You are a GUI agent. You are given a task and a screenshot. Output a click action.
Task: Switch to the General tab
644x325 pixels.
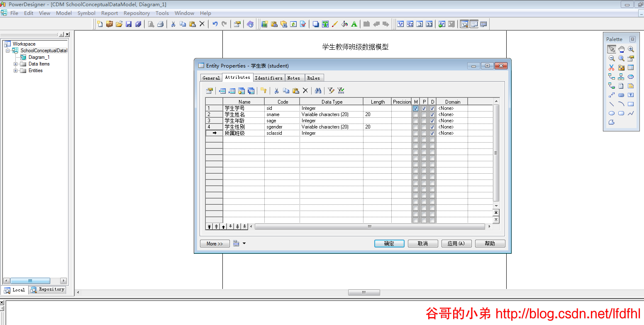pyautogui.click(x=211, y=78)
